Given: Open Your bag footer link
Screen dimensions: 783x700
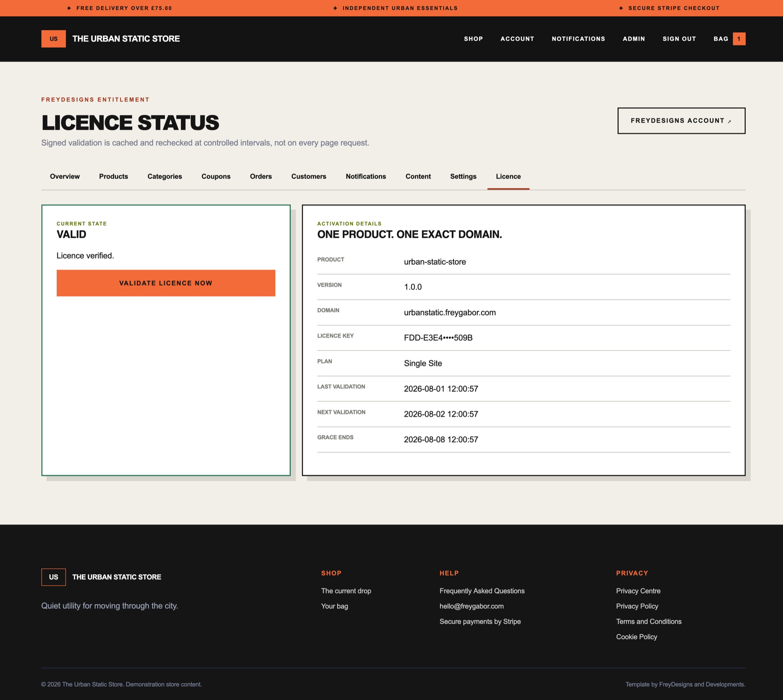Looking at the screenshot, I should click(334, 606).
